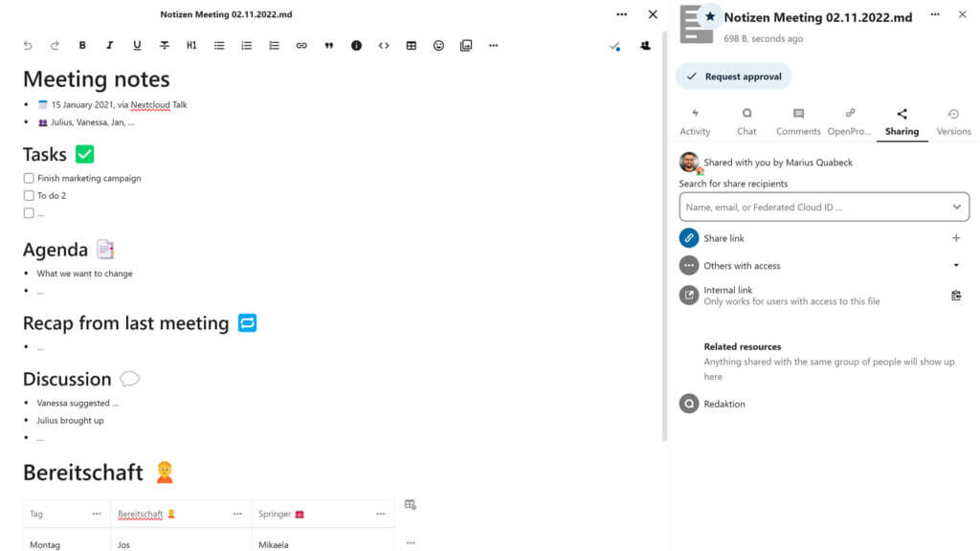Click the Share link icon
Viewport: 980px width, 551px height.
(689, 238)
